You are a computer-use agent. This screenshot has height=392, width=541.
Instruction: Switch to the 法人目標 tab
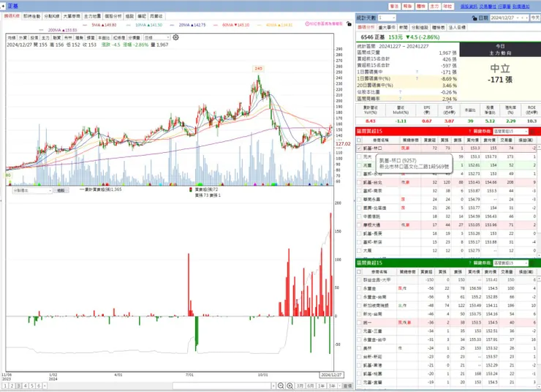click(457, 27)
